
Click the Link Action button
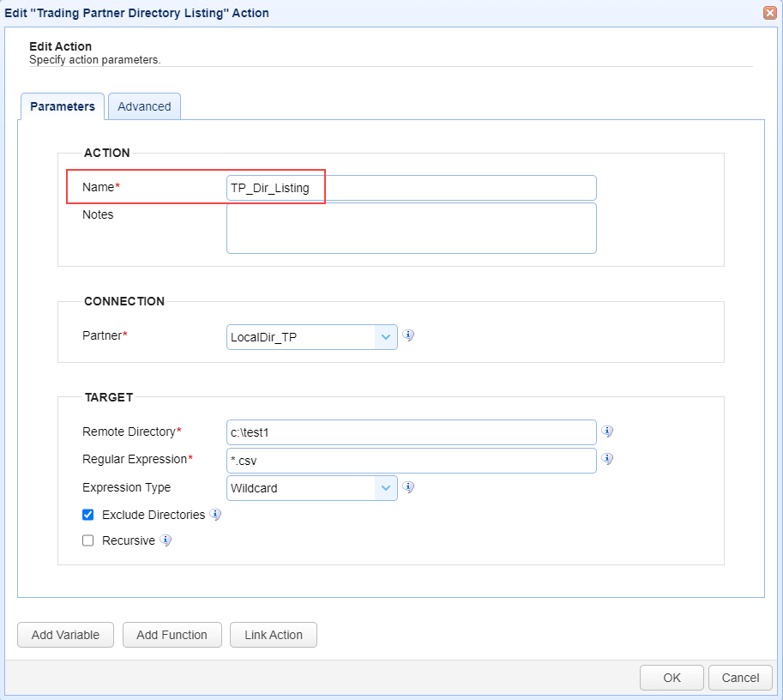pyautogui.click(x=274, y=635)
